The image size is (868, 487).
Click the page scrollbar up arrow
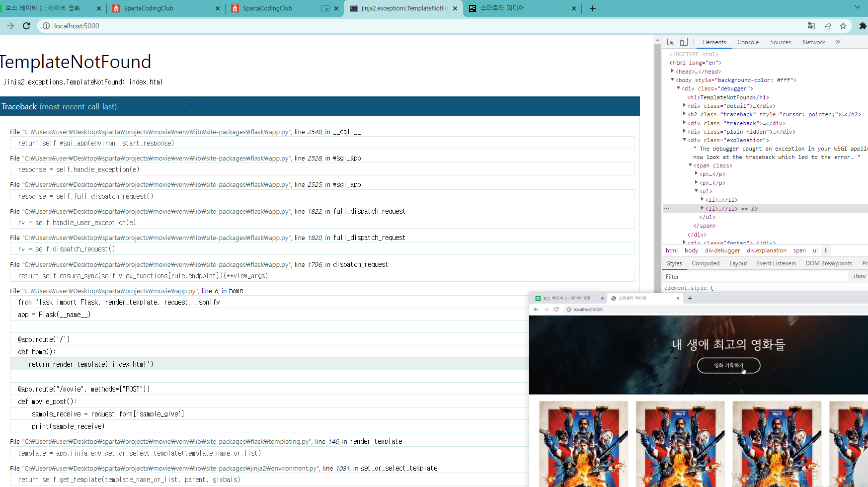point(657,40)
